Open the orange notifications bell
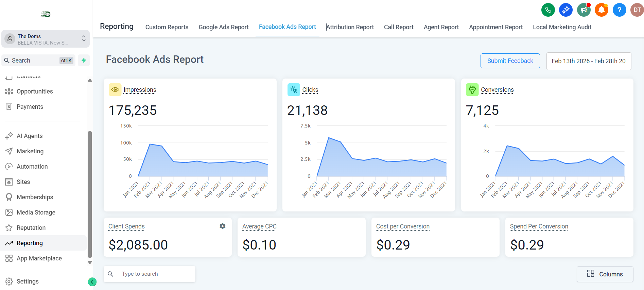 (601, 10)
